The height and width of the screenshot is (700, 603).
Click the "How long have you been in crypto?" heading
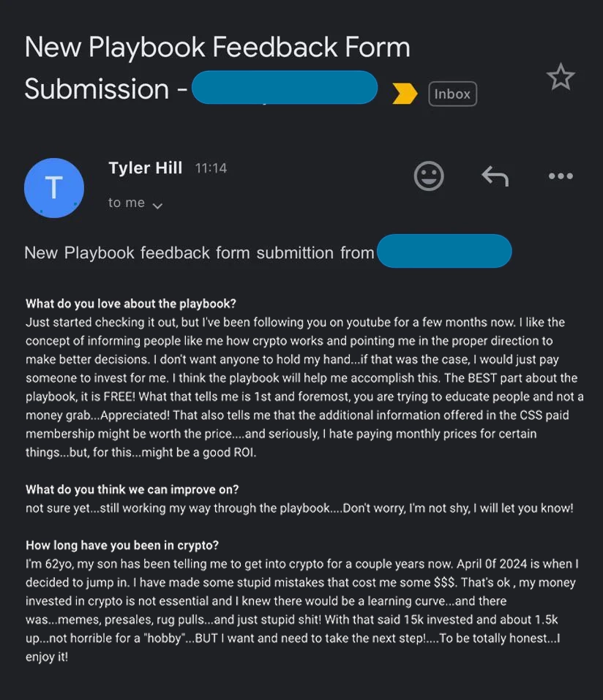click(122, 545)
